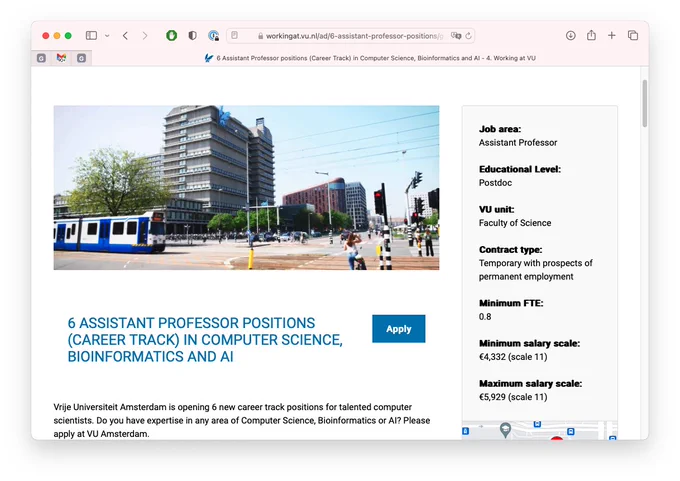The image size is (680, 481).
Task: Open a new tab with plus icon
Action: pos(611,36)
